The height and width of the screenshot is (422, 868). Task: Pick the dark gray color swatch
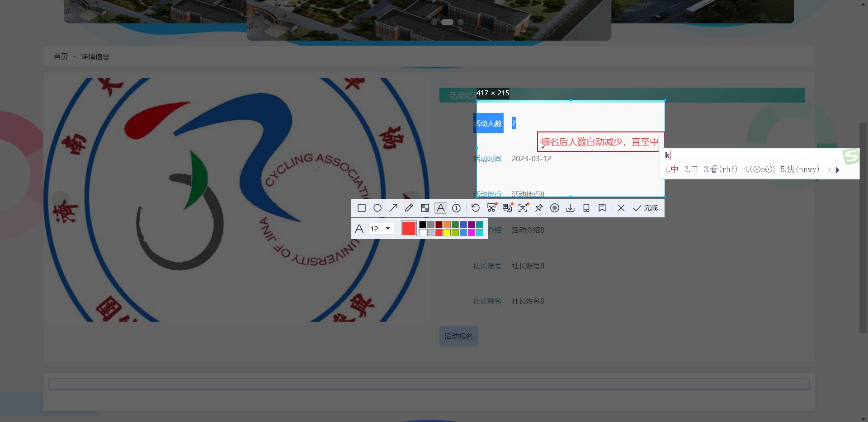pos(431,225)
